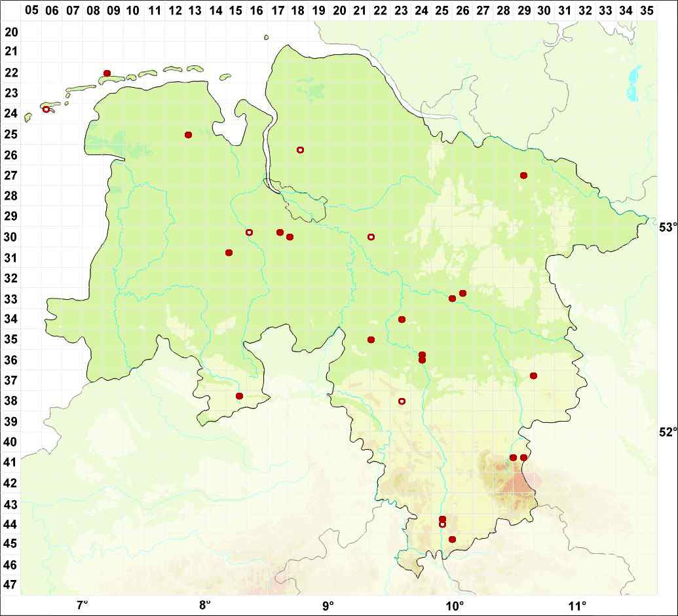Click row label 27 on the left edge
Image resolution: width=678 pixels, height=616 pixels.
(x=12, y=175)
